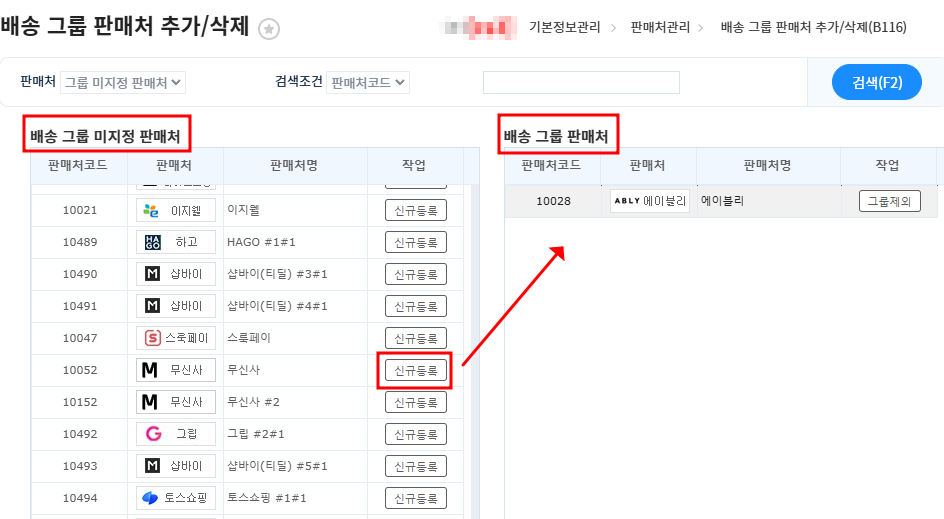The height and width of the screenshot is (519, 944).
Task: Click the favorite star icon beside page title
Action: tap(269, 30)
